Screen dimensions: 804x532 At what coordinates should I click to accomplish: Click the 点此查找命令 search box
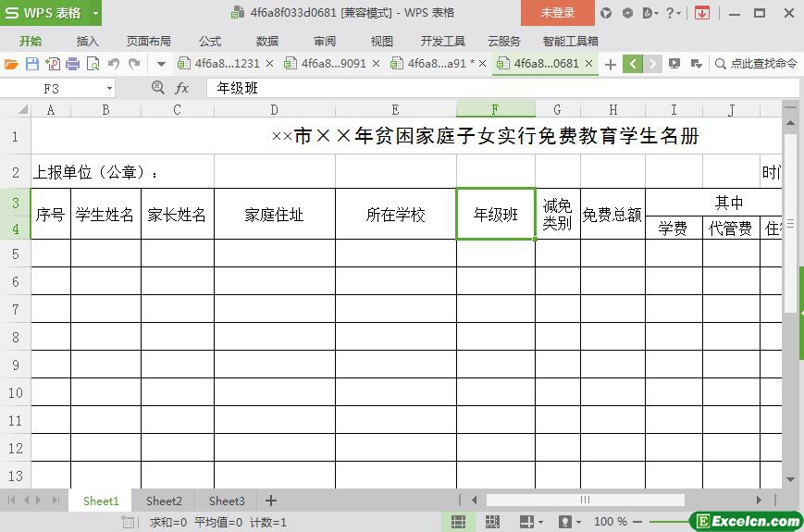pos(757,64)
